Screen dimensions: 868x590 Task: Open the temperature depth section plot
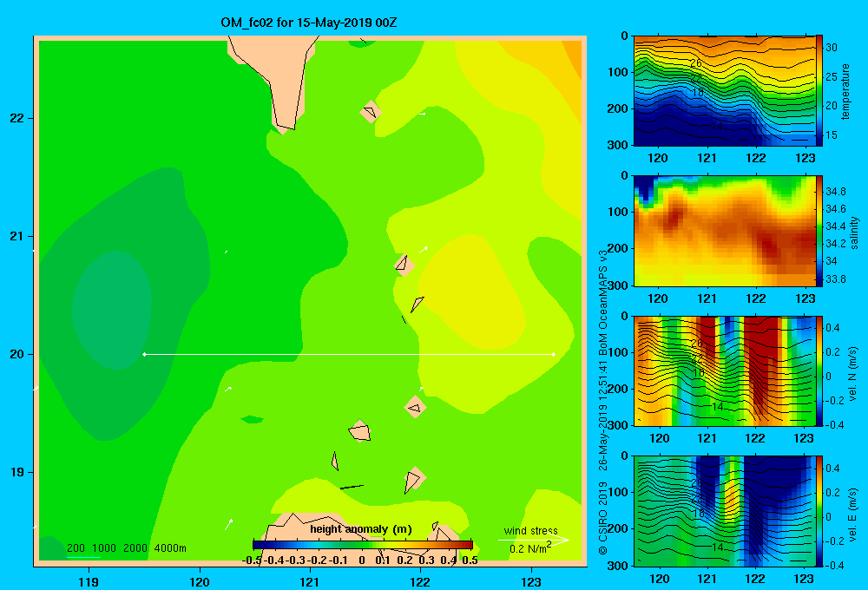(x=724, y=91)
